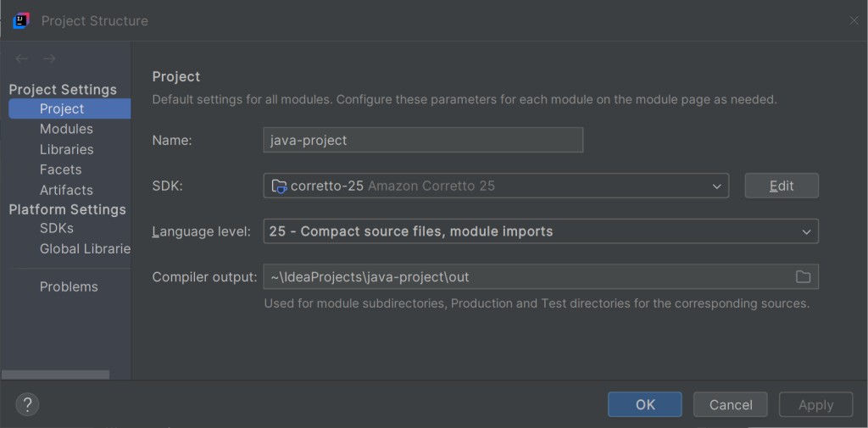Browse for compiler output folder icon
868x428 pixels.
[802, 277]
